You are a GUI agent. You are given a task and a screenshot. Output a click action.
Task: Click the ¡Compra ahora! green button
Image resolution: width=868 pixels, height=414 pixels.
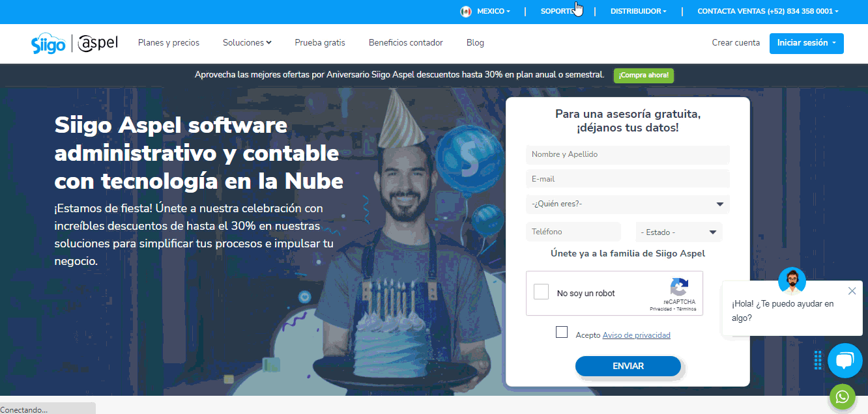644,76
